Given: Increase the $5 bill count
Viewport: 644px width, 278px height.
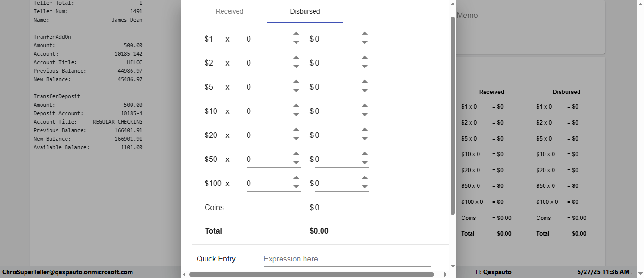Looking at the screenshot, I should point(296,82).
